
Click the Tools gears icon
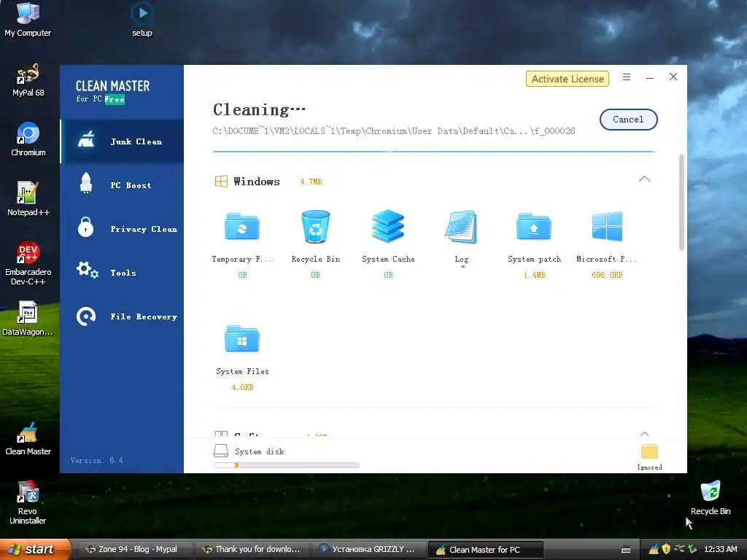tap(88, 270)
